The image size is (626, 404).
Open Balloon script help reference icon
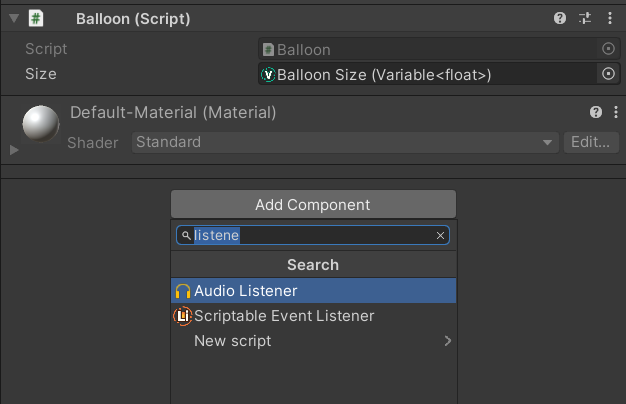562,18
